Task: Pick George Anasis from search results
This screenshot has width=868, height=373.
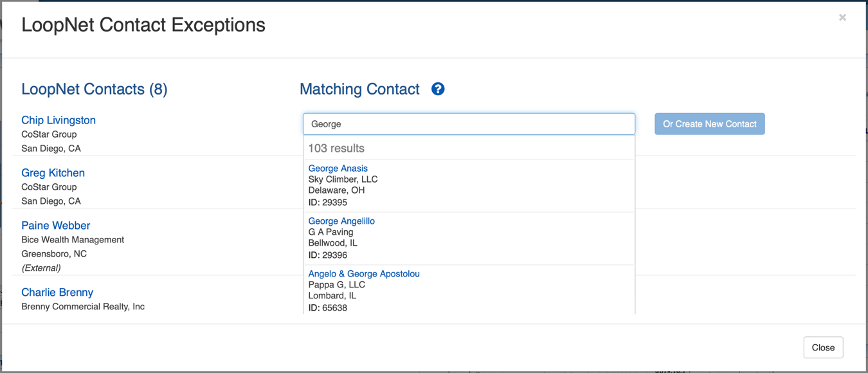Action: pos(338,168)
